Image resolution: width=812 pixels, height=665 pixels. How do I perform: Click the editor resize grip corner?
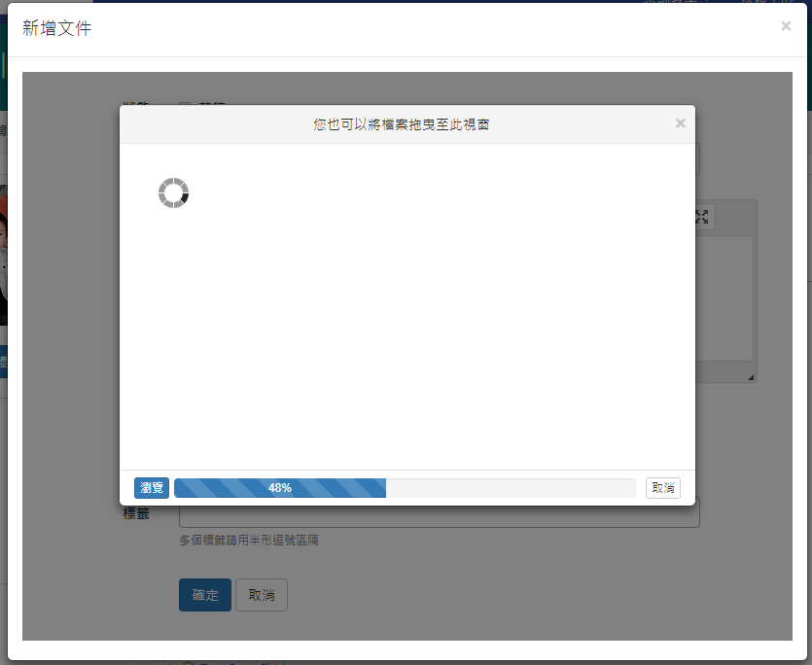(750, 376)
